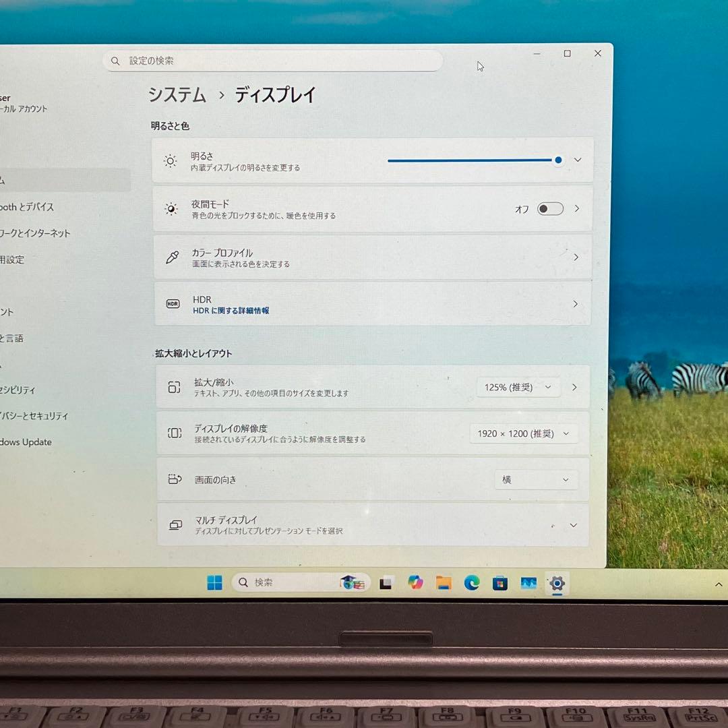Click the 設定の検索 search field
Screen dimensions: 728x728
[273, 61]
